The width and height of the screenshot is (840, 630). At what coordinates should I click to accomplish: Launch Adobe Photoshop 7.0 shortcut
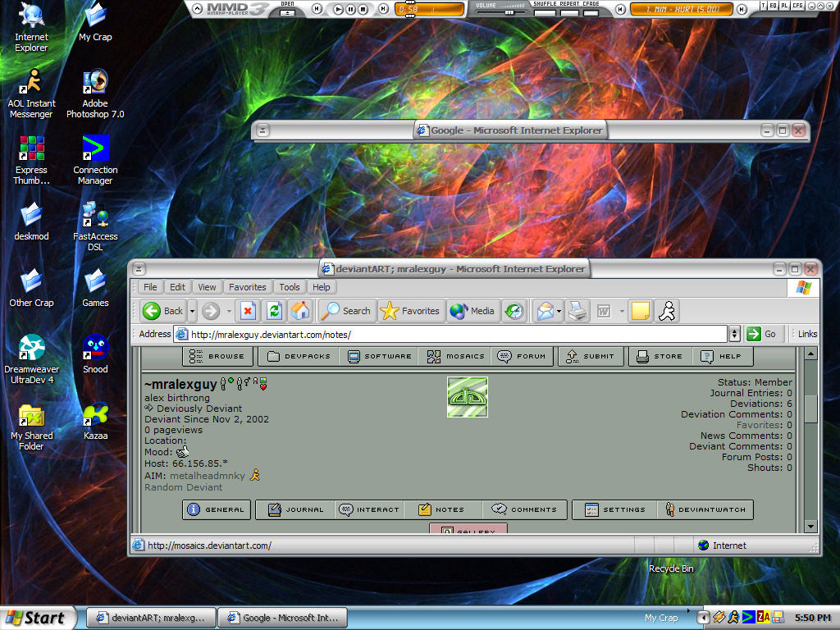click(x=95, y=94)
